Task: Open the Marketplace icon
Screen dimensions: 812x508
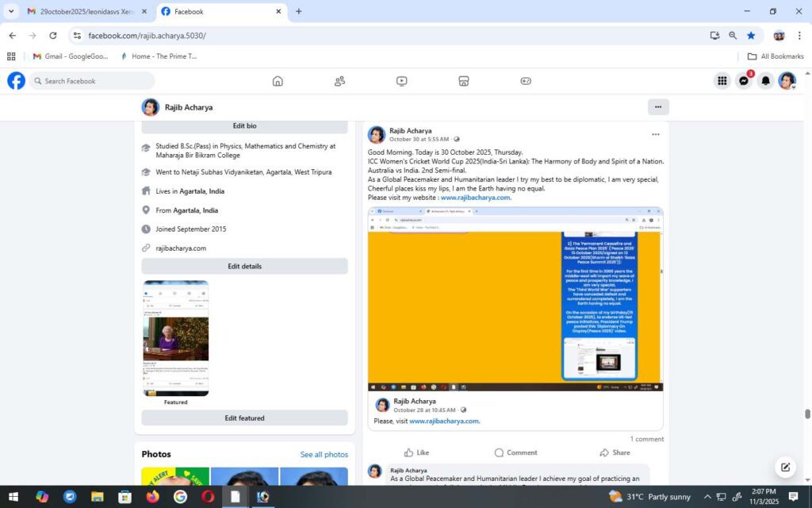Action: pyautogui.click(x=464, y=81)
